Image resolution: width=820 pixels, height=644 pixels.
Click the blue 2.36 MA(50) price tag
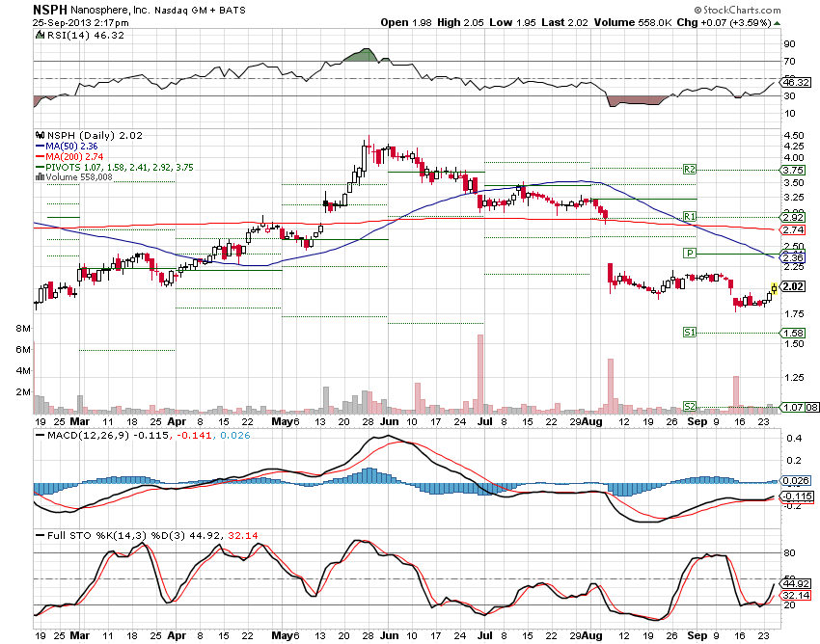tap(793, 257)
